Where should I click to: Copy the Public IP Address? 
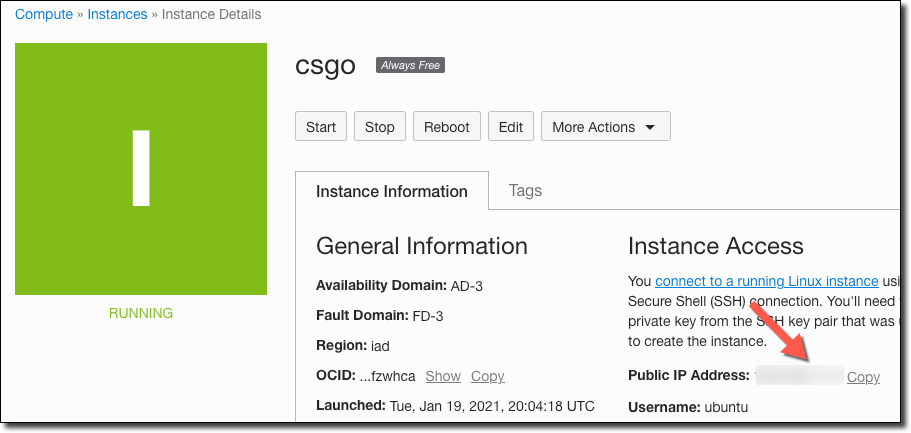click(863, 377)
